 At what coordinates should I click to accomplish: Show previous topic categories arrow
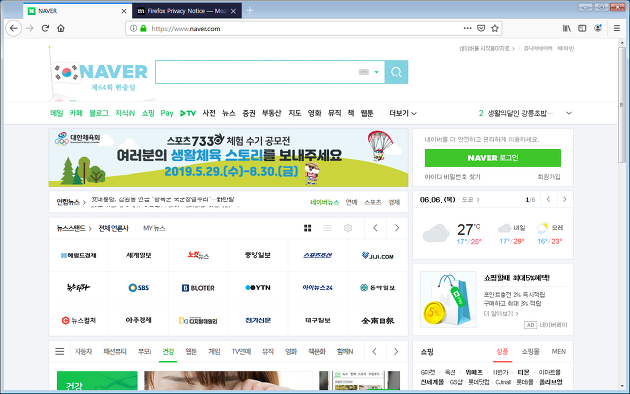(x=374, y=352)
